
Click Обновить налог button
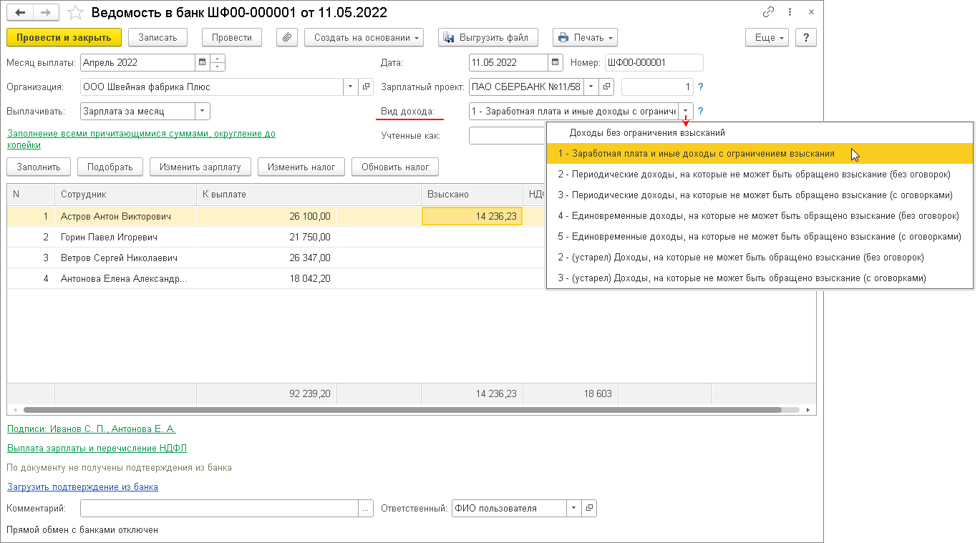pyautogui.click(x=395, y=167)
